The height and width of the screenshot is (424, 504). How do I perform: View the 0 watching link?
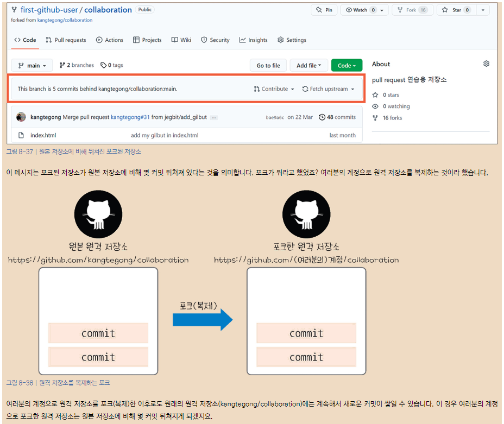tap(396, 106)
